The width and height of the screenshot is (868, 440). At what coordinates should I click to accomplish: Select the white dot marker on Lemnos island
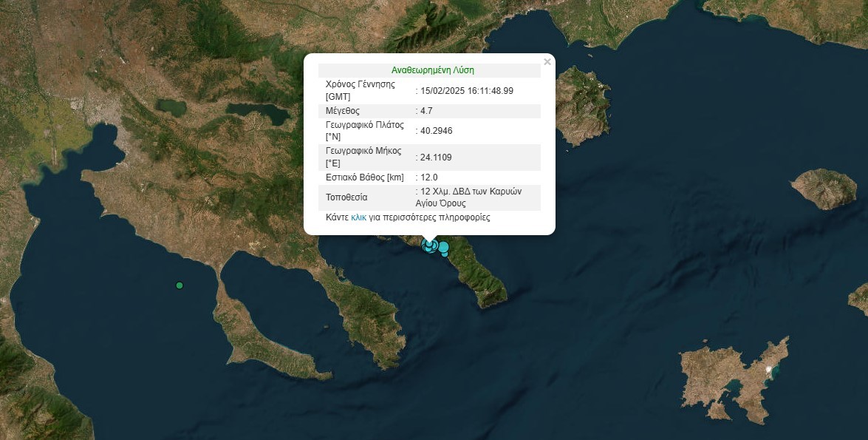click(x=769, y=369)
